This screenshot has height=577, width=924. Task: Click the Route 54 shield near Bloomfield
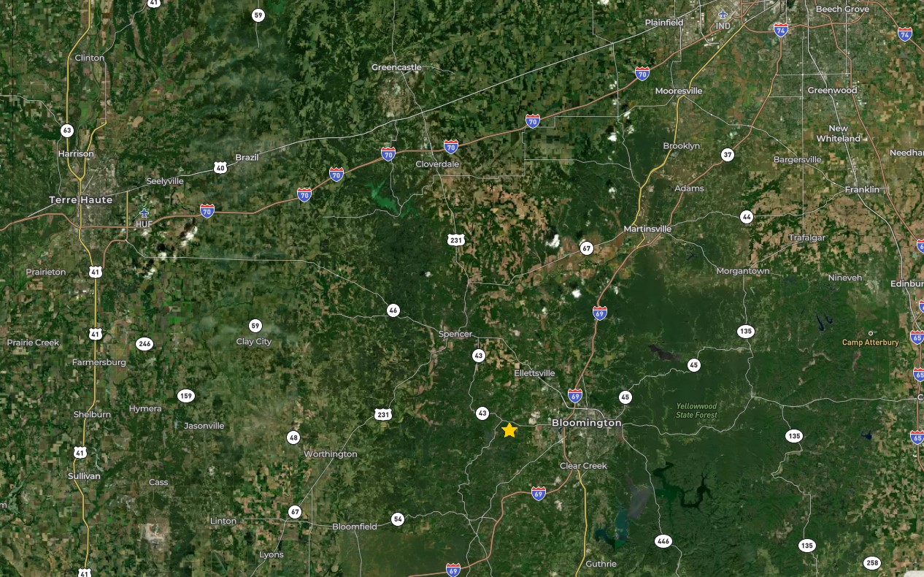[x=398, y=519]
